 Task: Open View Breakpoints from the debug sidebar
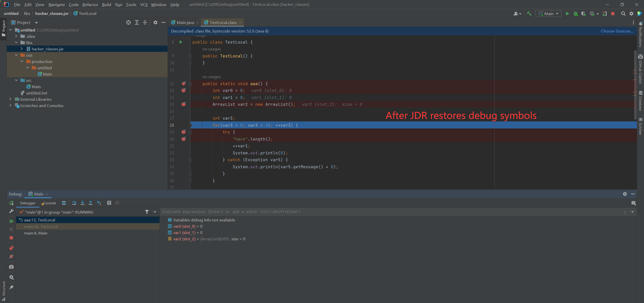pyautogui.click(x=11, y=248)
